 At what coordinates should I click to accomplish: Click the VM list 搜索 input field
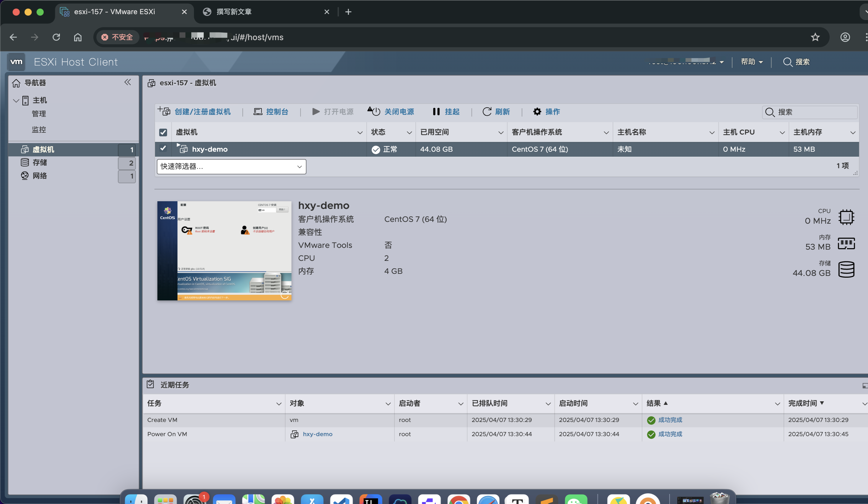[x=810, y=112]
